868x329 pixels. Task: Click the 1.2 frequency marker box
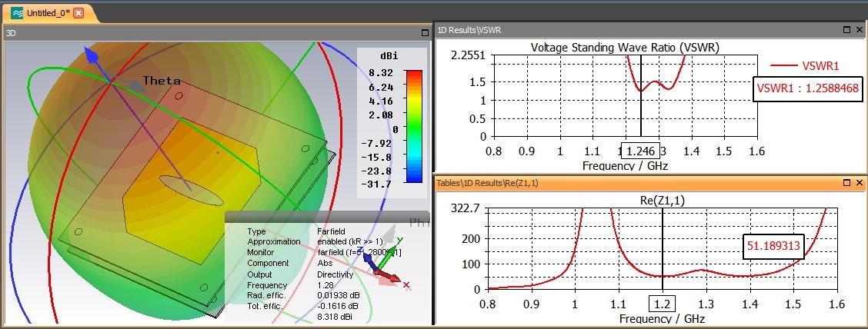tap(662, 303)
